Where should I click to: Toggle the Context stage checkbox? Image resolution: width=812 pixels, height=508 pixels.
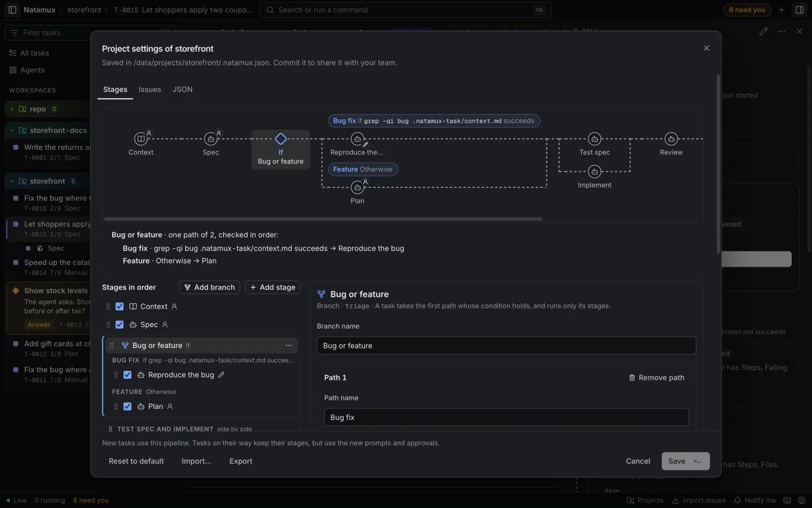[x=119, y=306]
